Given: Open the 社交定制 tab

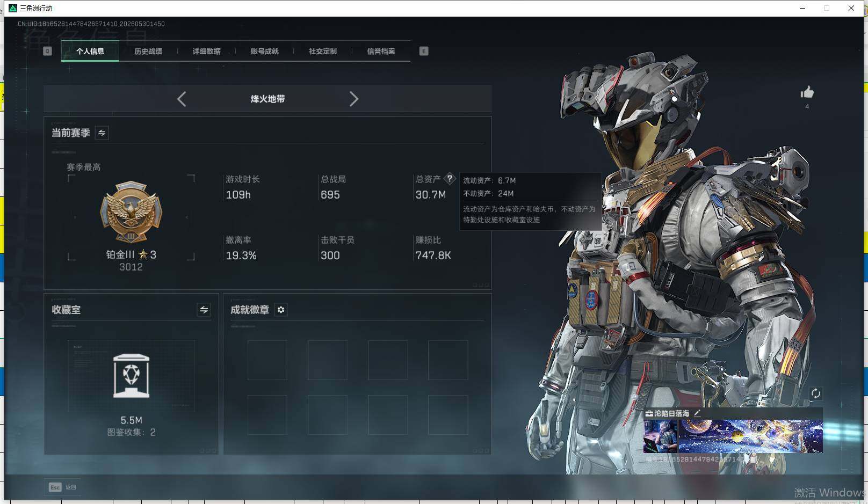Looking at the screenshot, I should tap(322, 51).
